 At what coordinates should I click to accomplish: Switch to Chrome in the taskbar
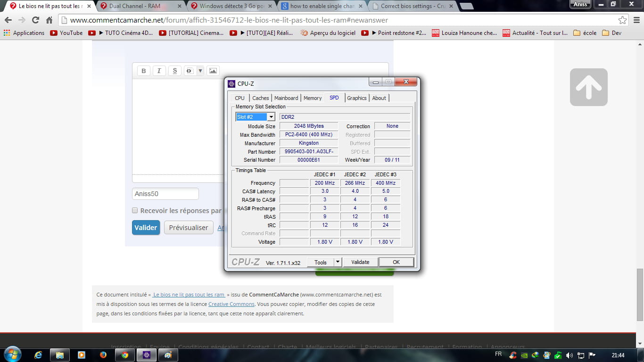click(125, 355)
